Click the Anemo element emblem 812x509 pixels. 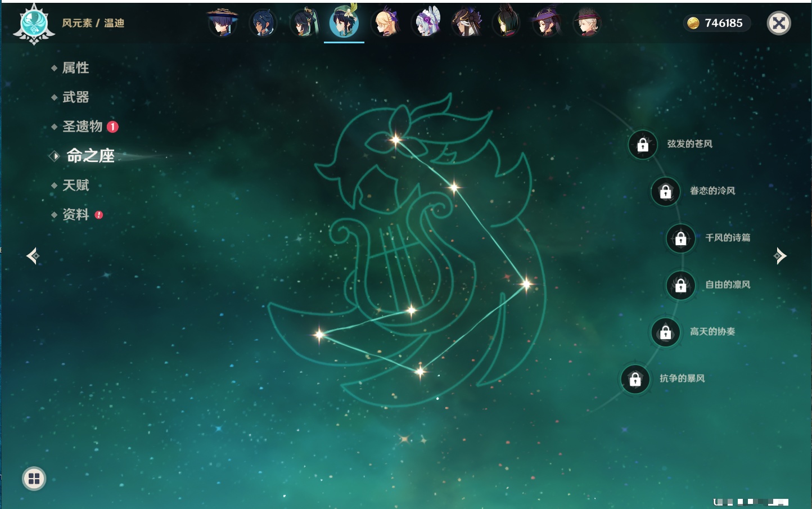pyautogui.click(x=34, y=24)
